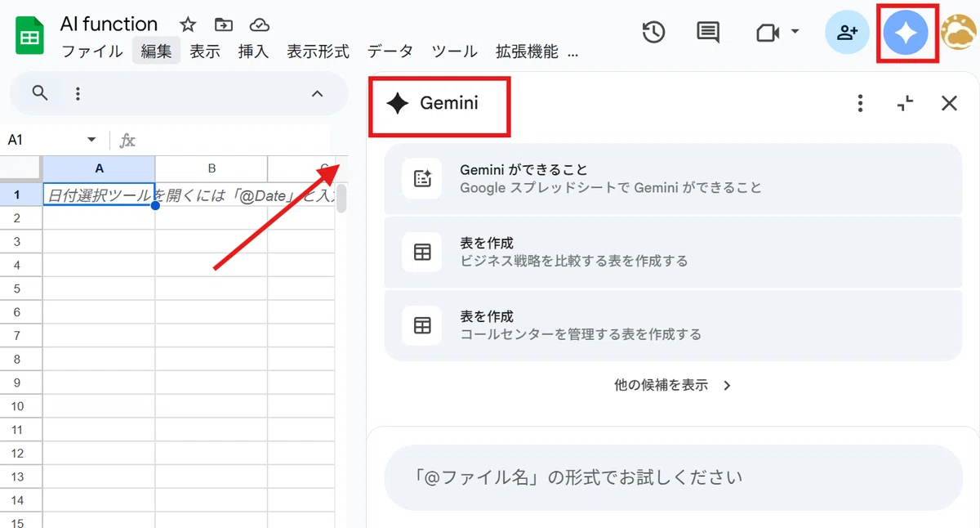The image size is (980, 528).
Task: Select the 'Gemini ができること' suggestion
Action: (x=673, y=179)
